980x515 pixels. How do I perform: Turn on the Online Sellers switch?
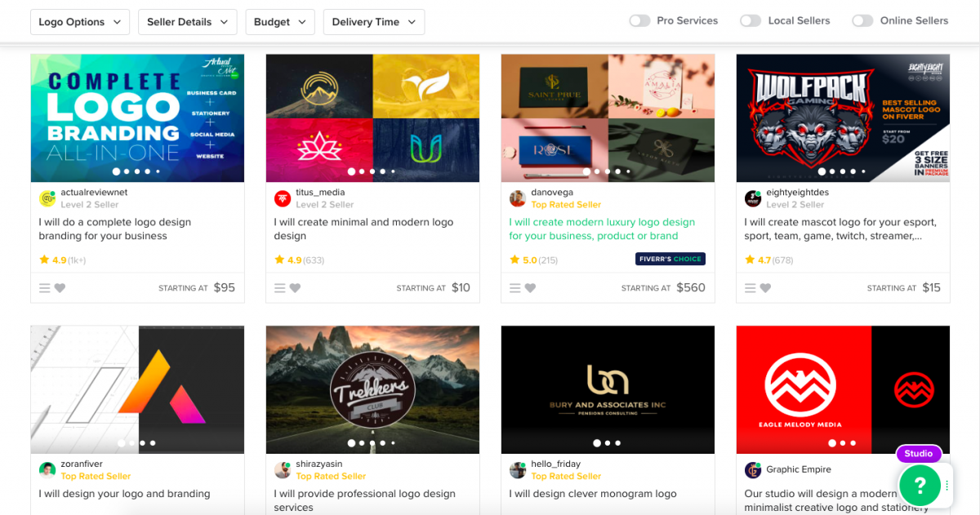(862, 20)
